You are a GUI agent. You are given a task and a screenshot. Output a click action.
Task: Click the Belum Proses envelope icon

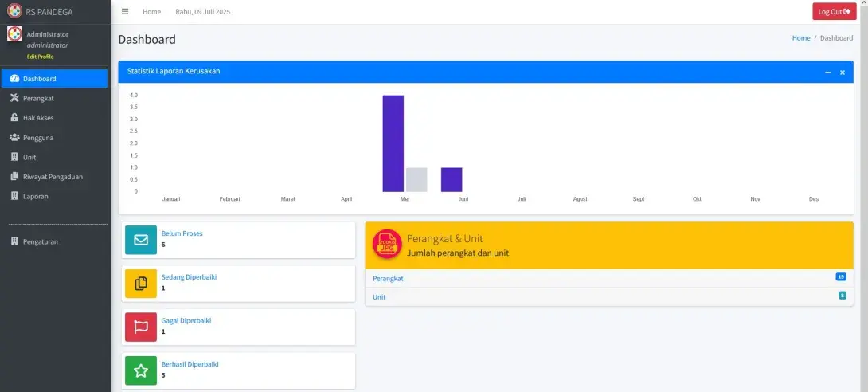141,240
